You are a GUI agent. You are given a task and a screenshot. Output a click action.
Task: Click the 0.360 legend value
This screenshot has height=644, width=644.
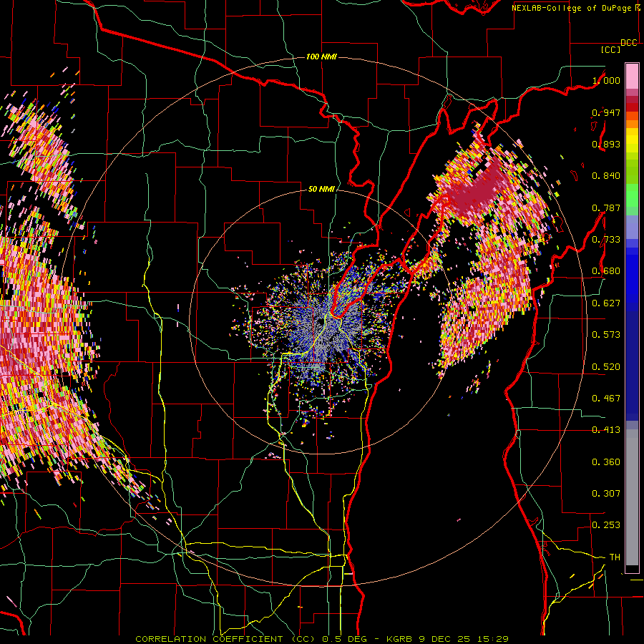pos(606,462)
